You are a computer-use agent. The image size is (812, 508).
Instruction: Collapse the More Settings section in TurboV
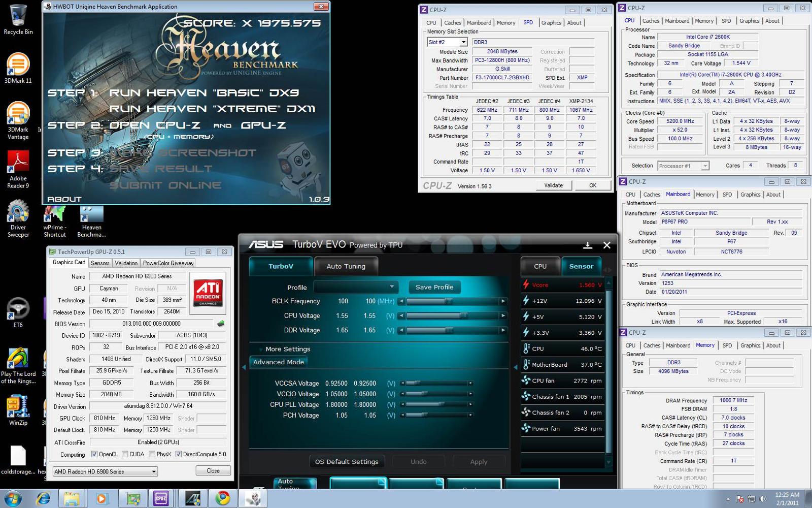point(288,349)
